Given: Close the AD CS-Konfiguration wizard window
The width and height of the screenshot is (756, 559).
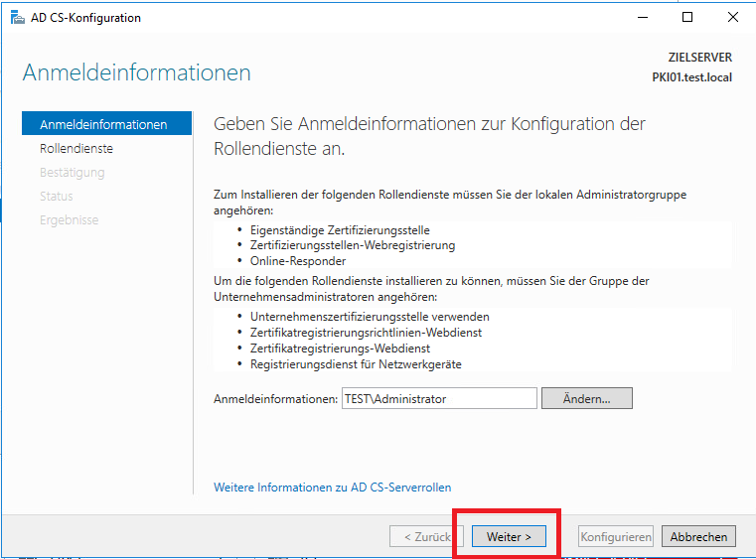Looking at the screenshot, I should 732,18.
